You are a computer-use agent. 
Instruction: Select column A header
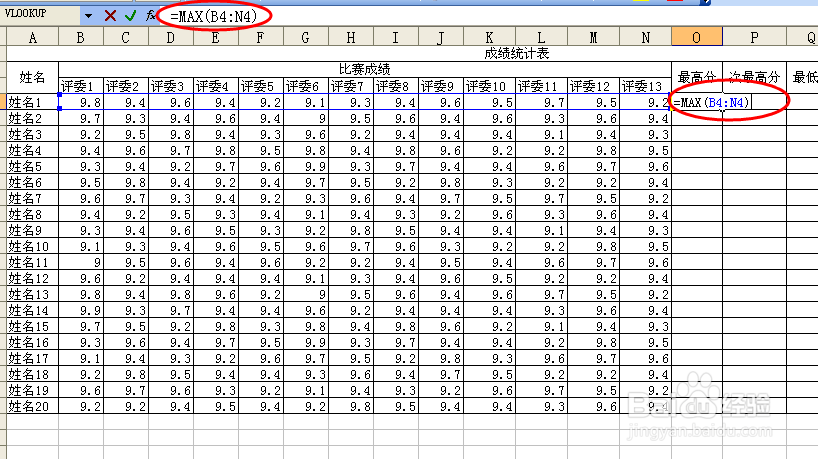tap(32, 37)
